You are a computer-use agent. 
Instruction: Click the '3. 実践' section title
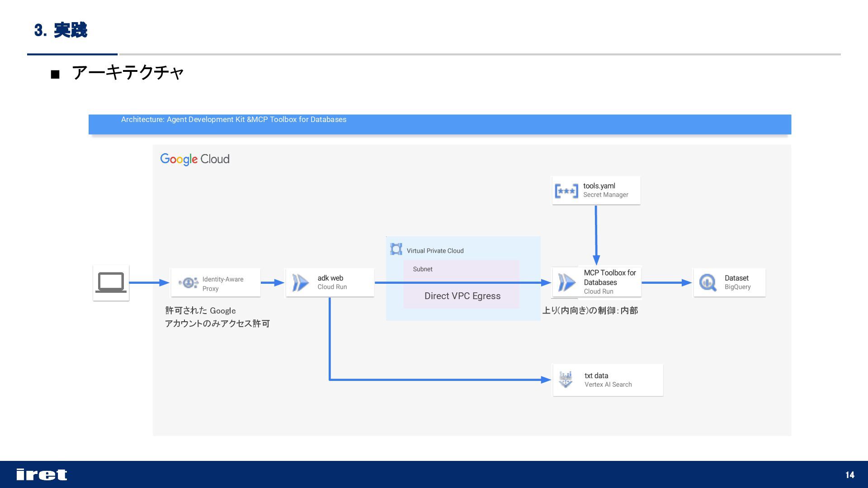tap(61, 30)
